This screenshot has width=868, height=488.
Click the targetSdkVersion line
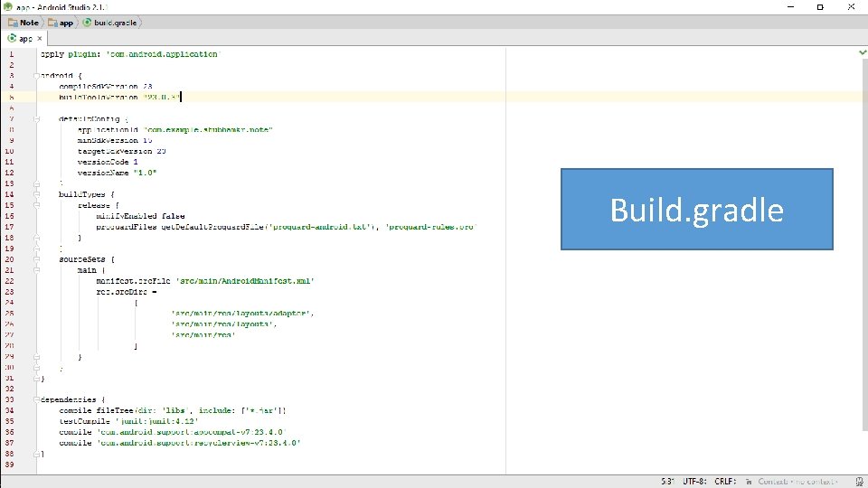point(122,151)
